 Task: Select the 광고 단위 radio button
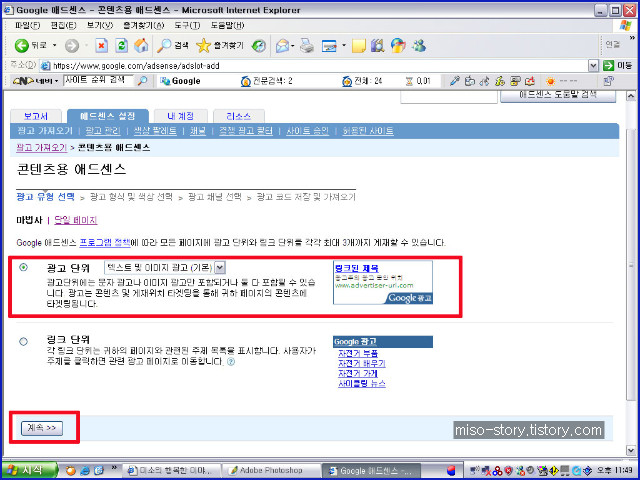[24, 267]
